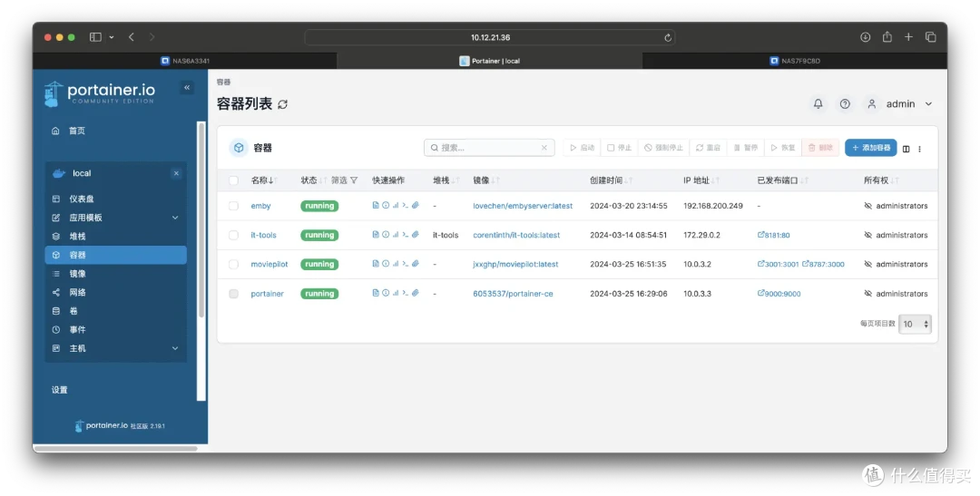Toggle Safari sidebar icon
Image resolution: width=980 pixels, height=496 pixels.
[95, 37]
